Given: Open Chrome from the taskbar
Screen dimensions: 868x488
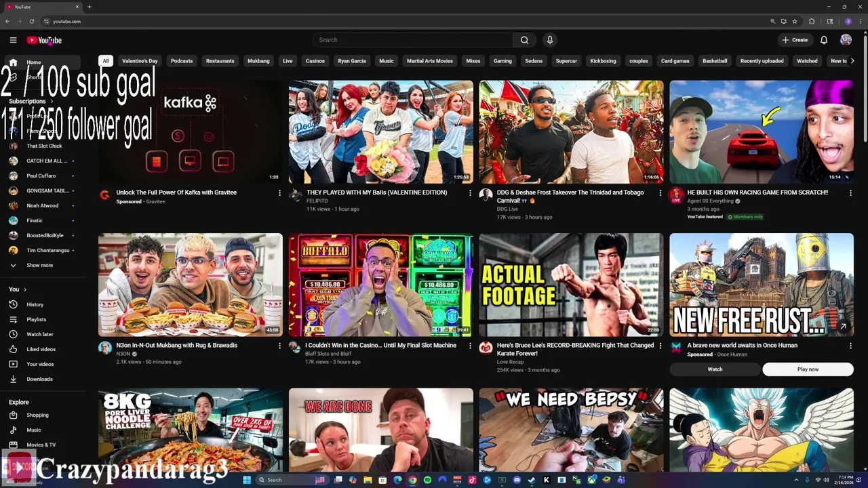Looking at the screenshot, I should [412, 480].
